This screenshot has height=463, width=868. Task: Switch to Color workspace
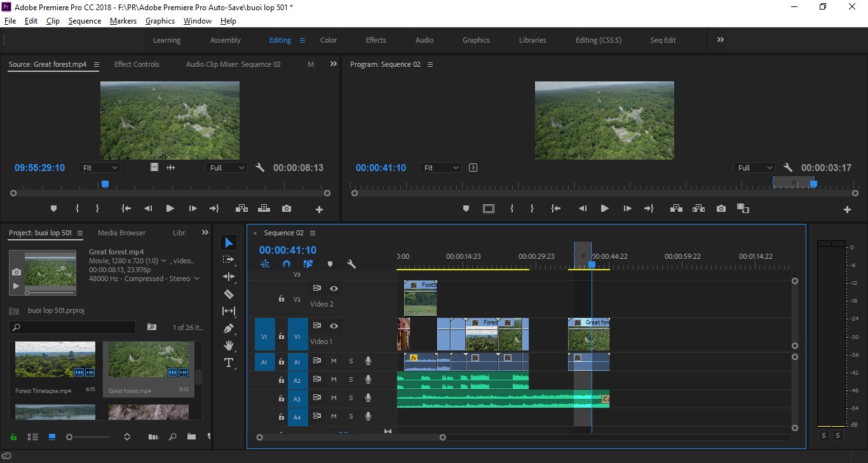329,40
